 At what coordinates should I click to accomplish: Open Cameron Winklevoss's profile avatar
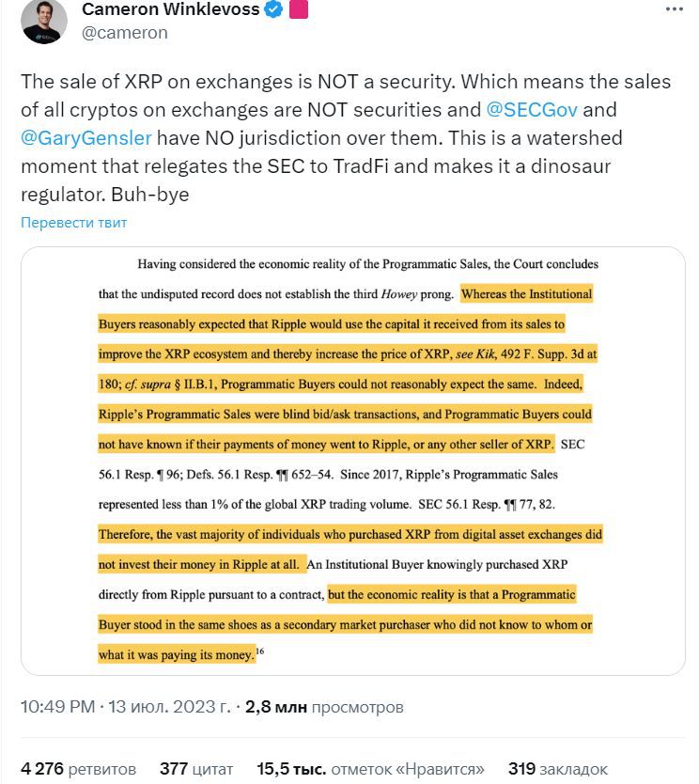click(43, 21)
